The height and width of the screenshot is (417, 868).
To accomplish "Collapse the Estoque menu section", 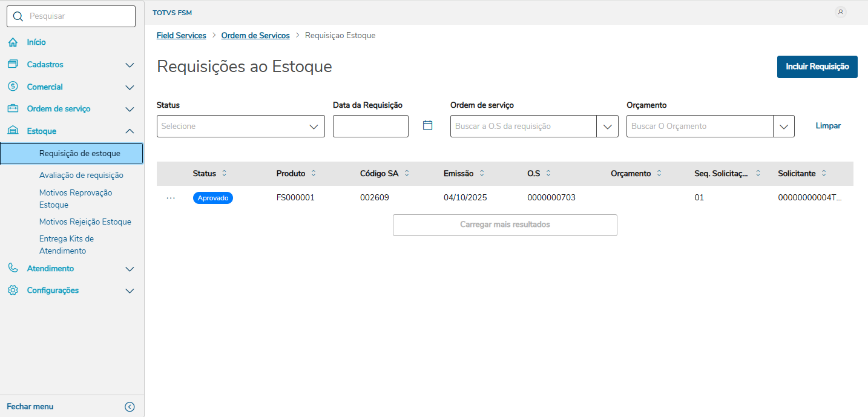I will 130,131.
